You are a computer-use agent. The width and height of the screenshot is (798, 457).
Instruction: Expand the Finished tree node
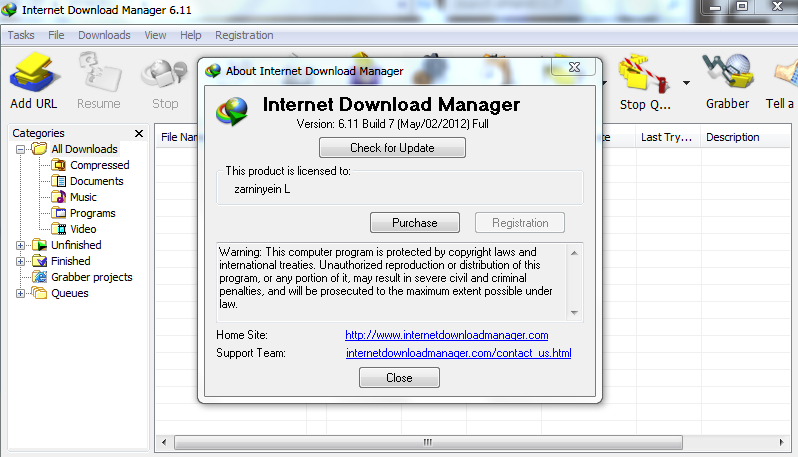[x=20, y=261]
